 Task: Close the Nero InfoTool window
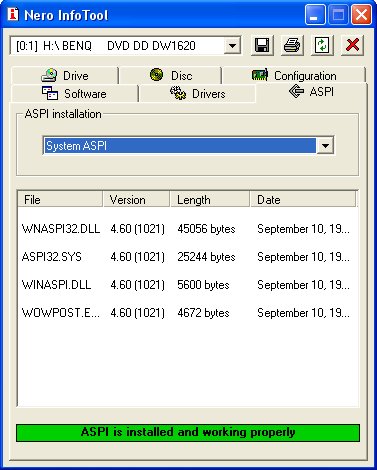tap(361, 15)
